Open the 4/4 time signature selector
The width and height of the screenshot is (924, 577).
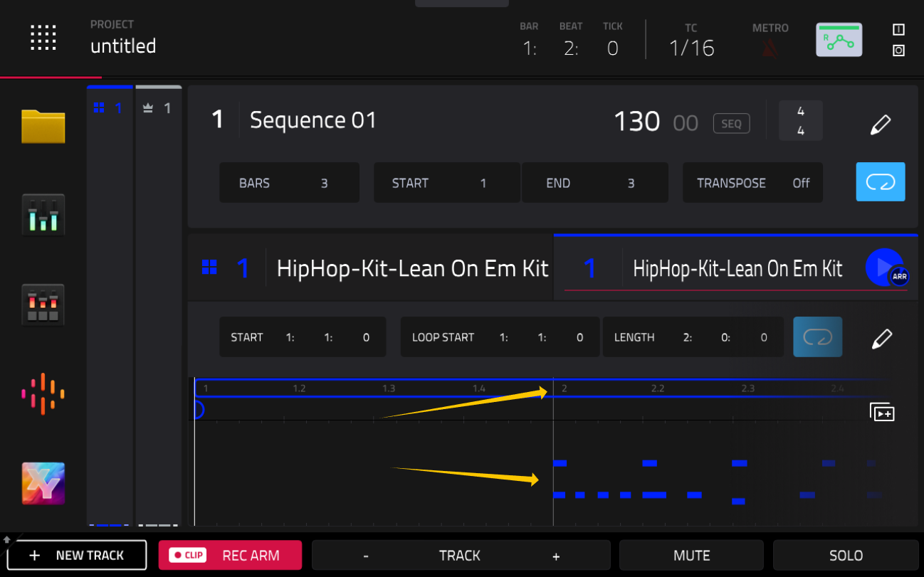(x=800, y=121)
